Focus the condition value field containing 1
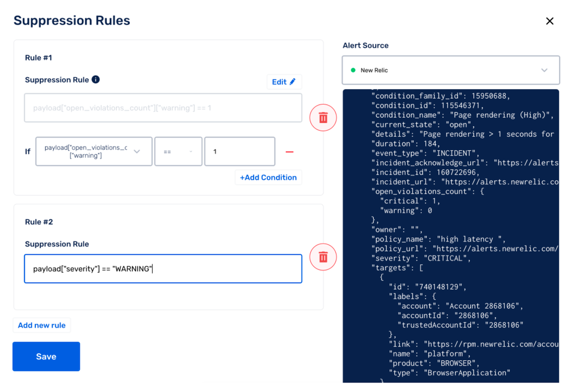 click(x=240, y=151)
